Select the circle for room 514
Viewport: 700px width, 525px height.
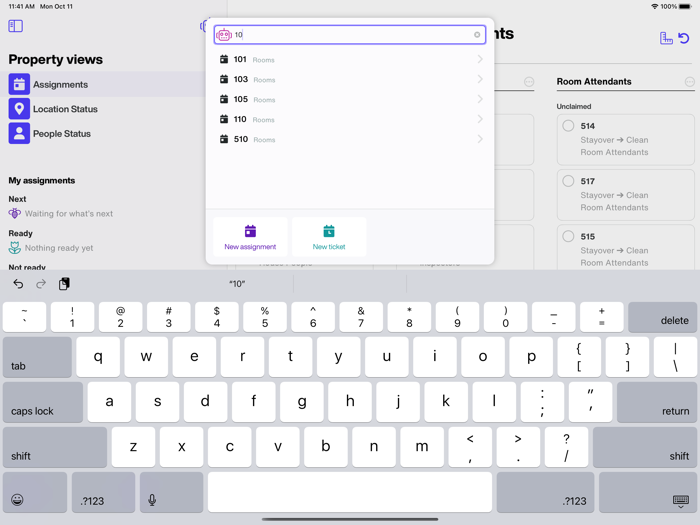(x=568, y=126)
